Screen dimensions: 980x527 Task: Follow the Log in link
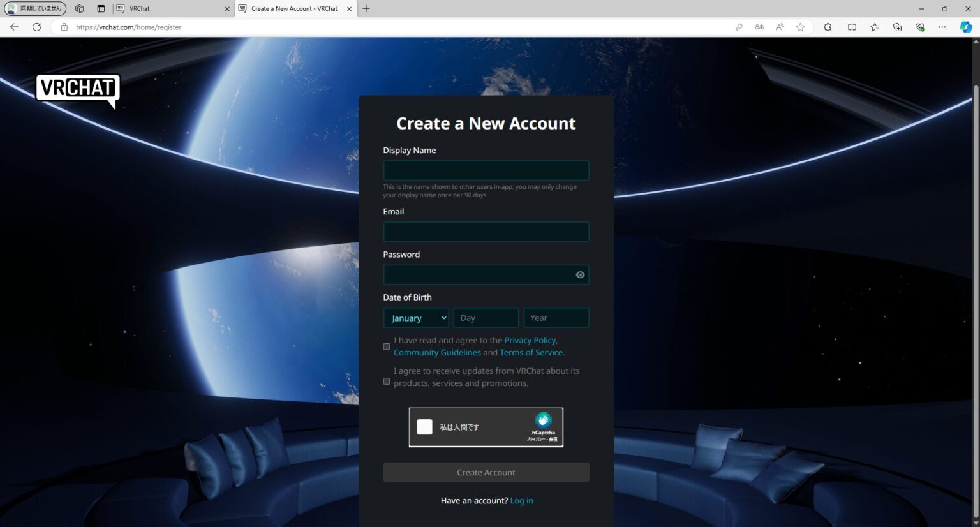tap(521, 501)
